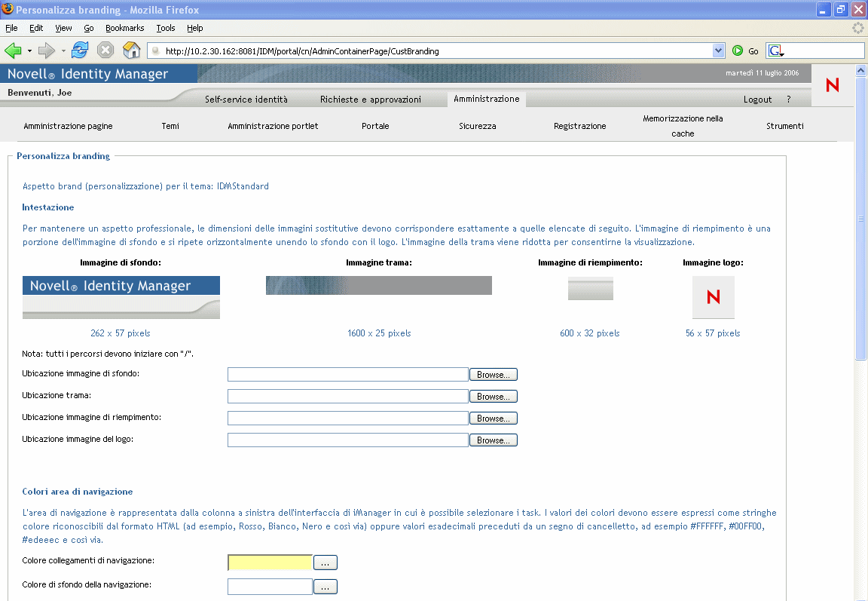
Task: Click the Logout link
Action: [x=757, y=99]
